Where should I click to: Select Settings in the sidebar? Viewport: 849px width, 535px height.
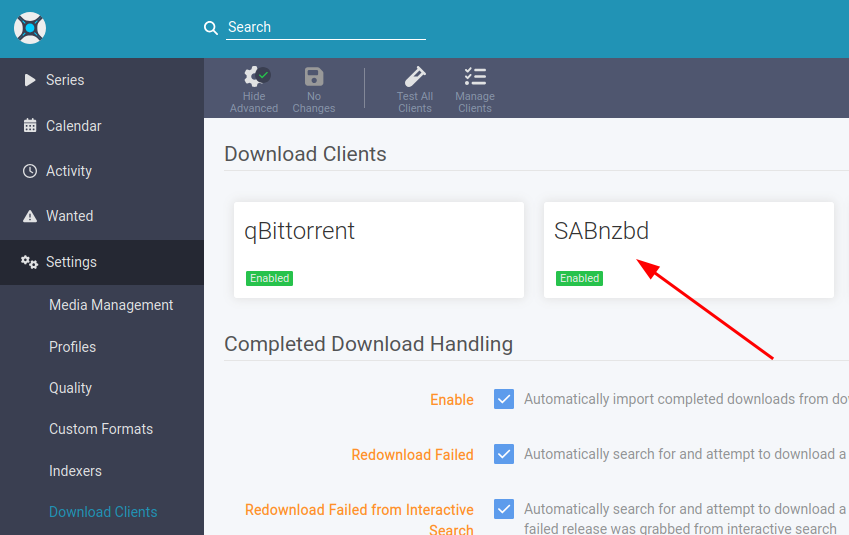point(102,262)
